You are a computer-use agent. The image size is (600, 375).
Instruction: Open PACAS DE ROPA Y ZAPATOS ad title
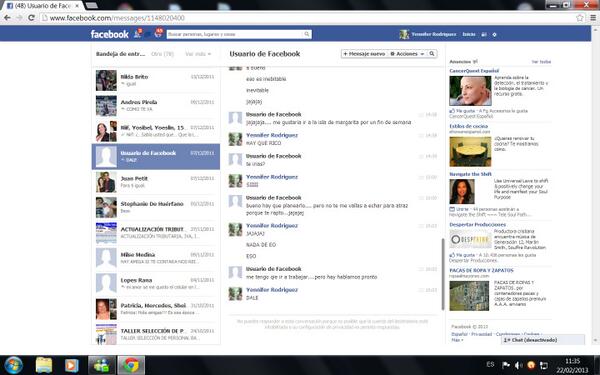[x=481, y=270]
